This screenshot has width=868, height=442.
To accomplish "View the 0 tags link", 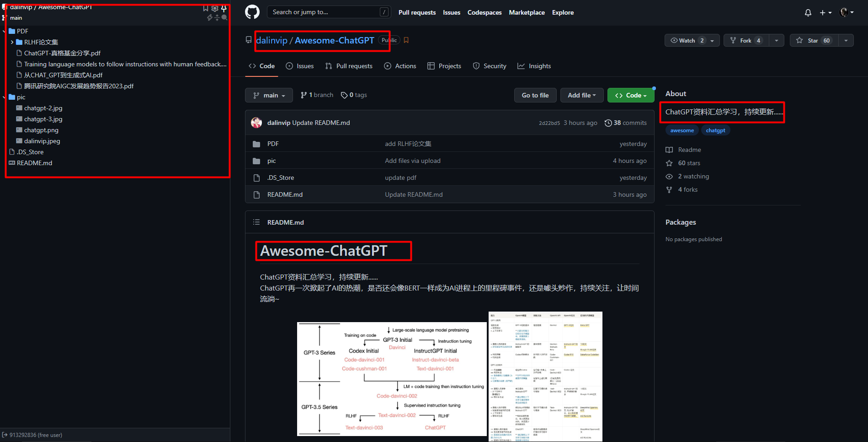I will point(354,95).
